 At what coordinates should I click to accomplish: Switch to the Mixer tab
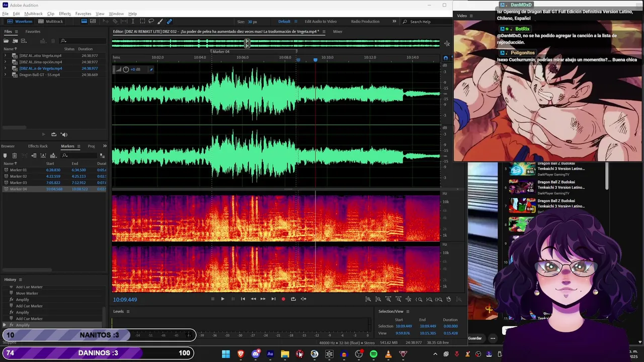point(338,32)
